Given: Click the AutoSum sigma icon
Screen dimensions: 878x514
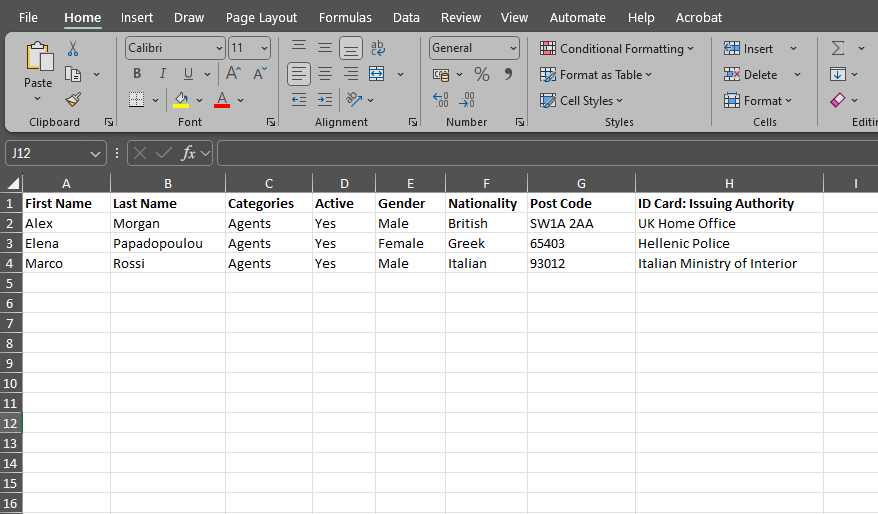Looking at the screenshot, I should [838, 48].
